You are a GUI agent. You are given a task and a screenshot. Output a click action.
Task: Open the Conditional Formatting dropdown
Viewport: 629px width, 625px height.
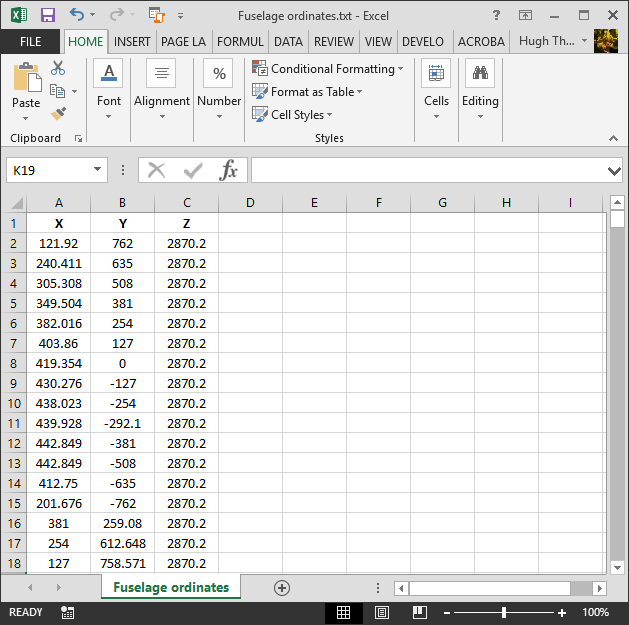coord(329,69)
